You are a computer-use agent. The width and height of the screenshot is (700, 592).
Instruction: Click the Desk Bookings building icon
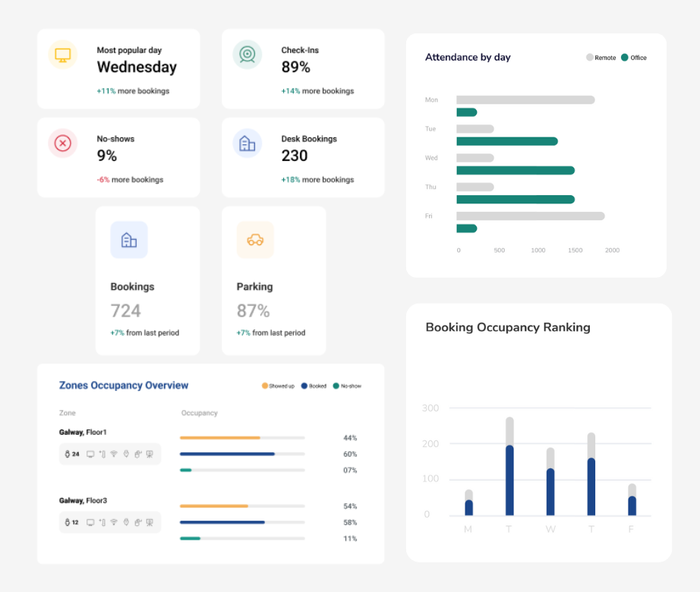[247, 143]
